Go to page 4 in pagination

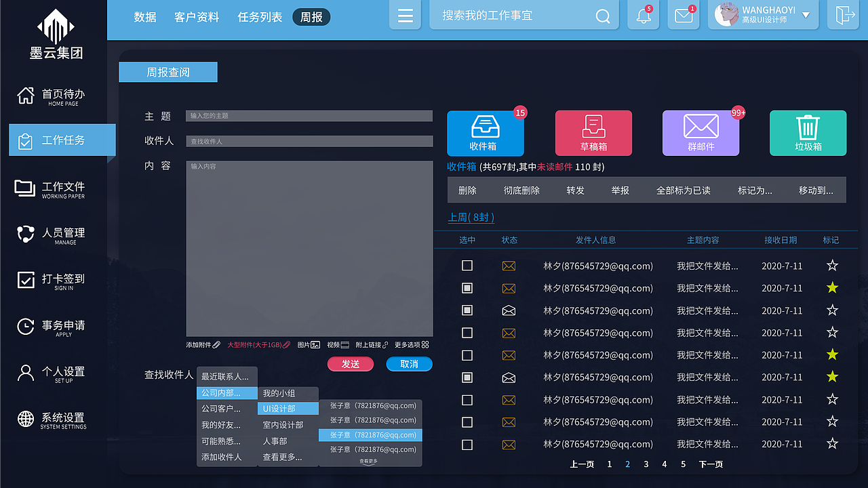coord(664,464)
